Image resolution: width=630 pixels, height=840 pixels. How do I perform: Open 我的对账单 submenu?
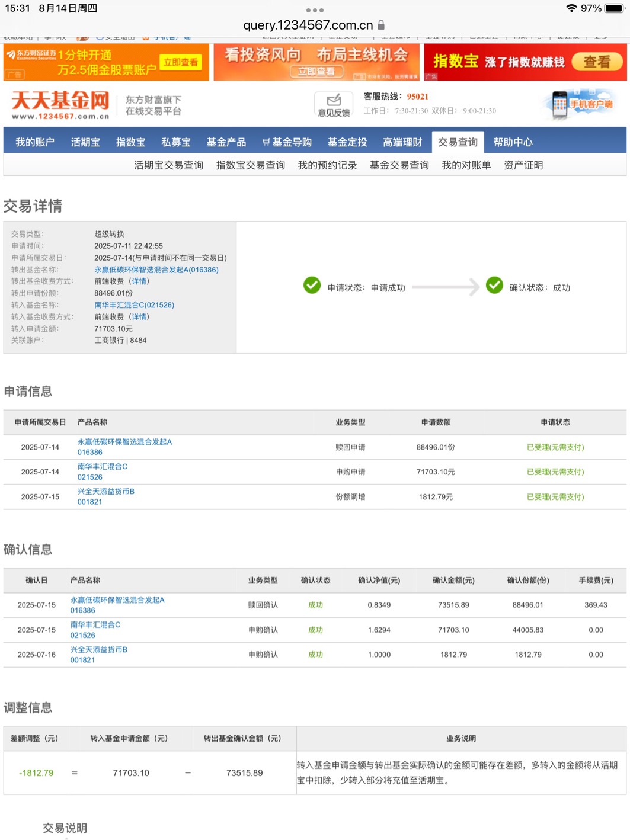click(466, 165)
